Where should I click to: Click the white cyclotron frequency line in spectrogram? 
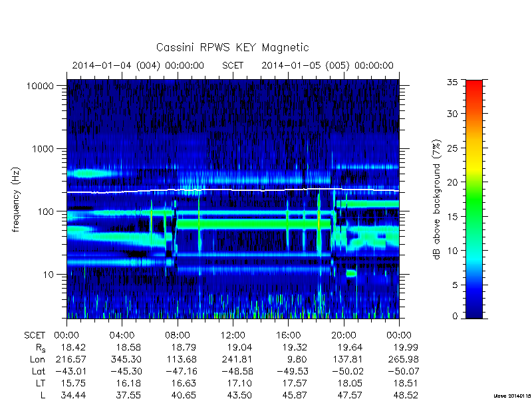233,190
